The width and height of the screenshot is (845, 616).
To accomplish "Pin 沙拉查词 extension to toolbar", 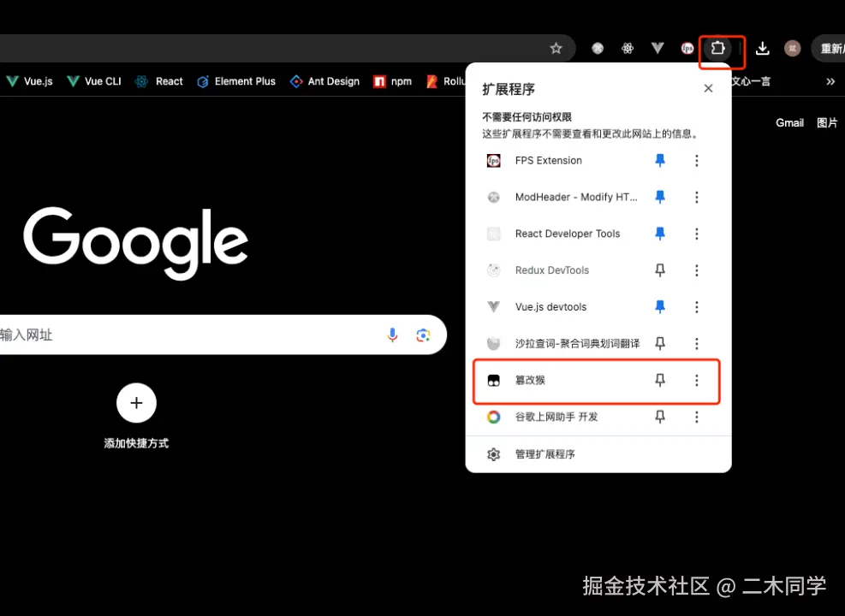I will 659,344.
